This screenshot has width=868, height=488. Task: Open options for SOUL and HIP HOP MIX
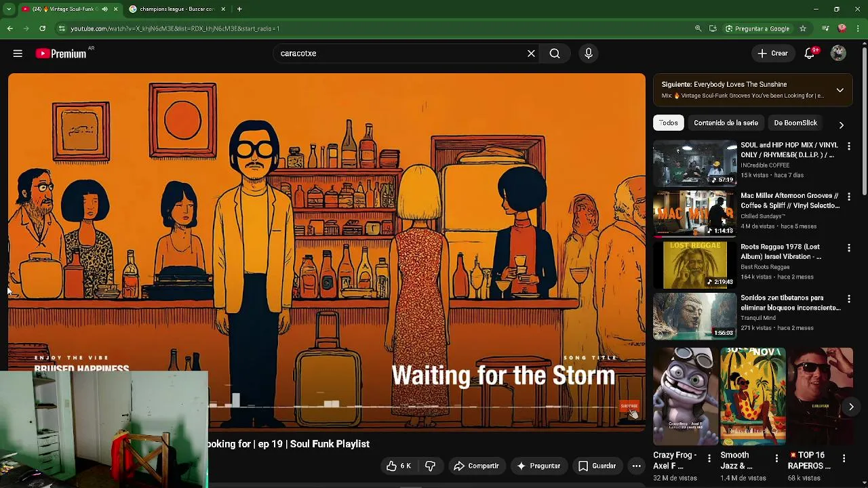(x=848, y=146)
